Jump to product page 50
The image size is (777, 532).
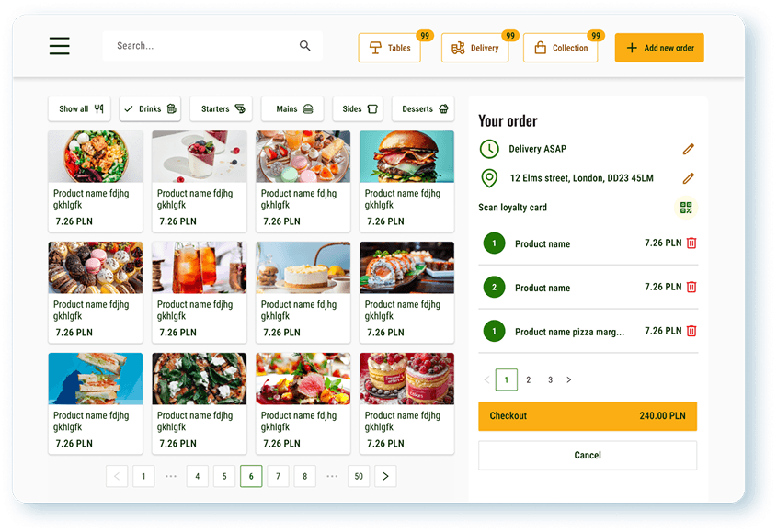pos(359,477)
